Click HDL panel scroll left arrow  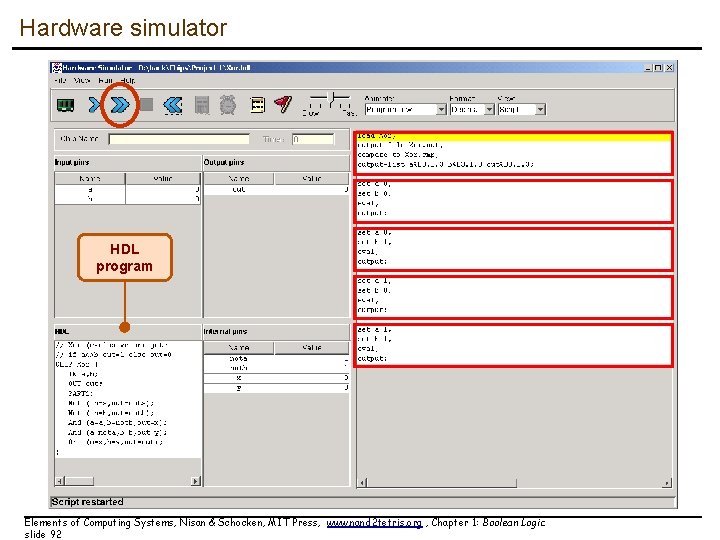coord(60,481)
